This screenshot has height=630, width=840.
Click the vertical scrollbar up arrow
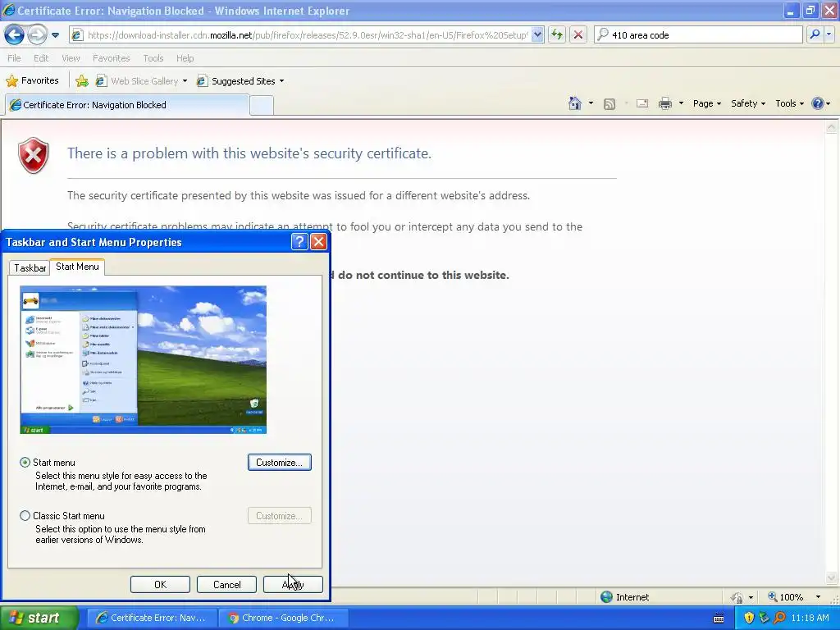coord(831,127)
